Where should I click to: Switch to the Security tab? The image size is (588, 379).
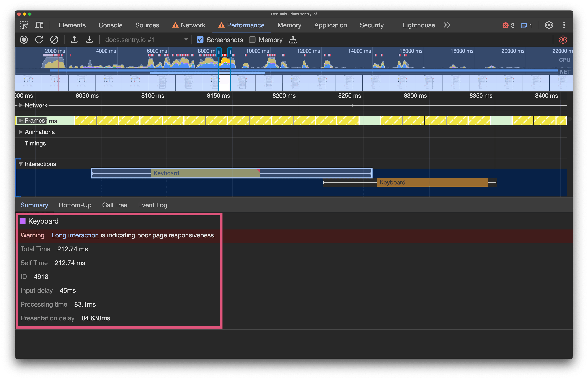click(372, 25)
